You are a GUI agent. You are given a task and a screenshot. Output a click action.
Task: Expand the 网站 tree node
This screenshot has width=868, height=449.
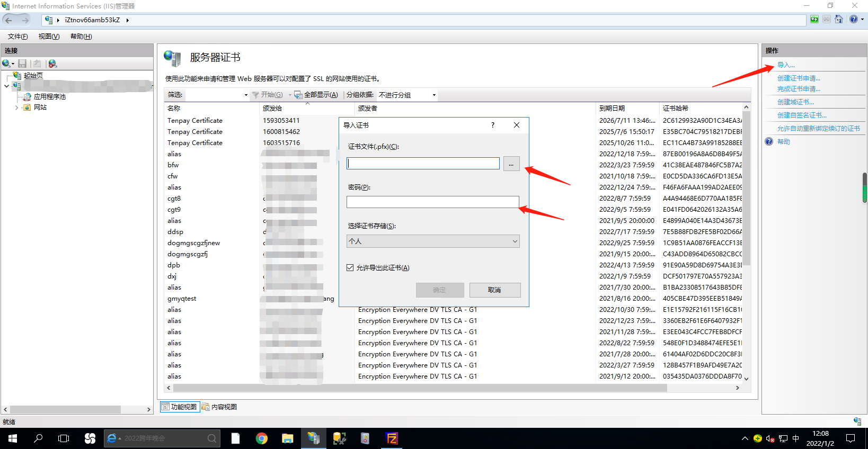pos(16,107)
